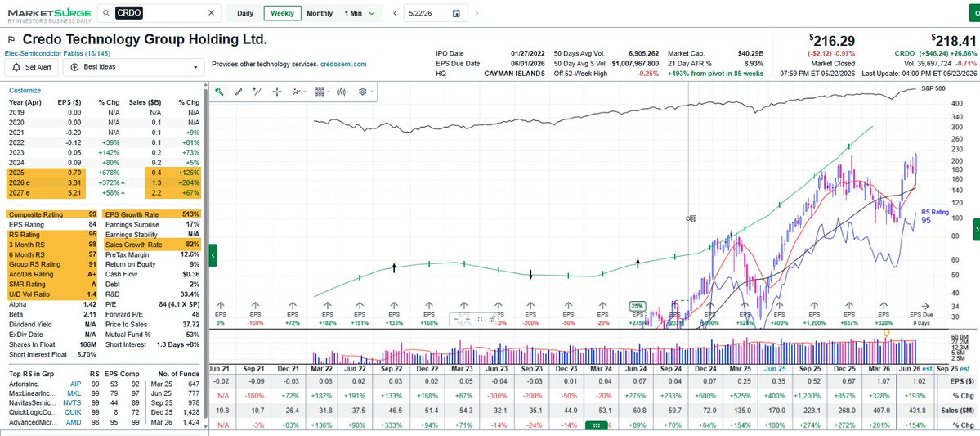
Task: Click the flag icon beside Credo Technology
Action: (x=12, y=40)
